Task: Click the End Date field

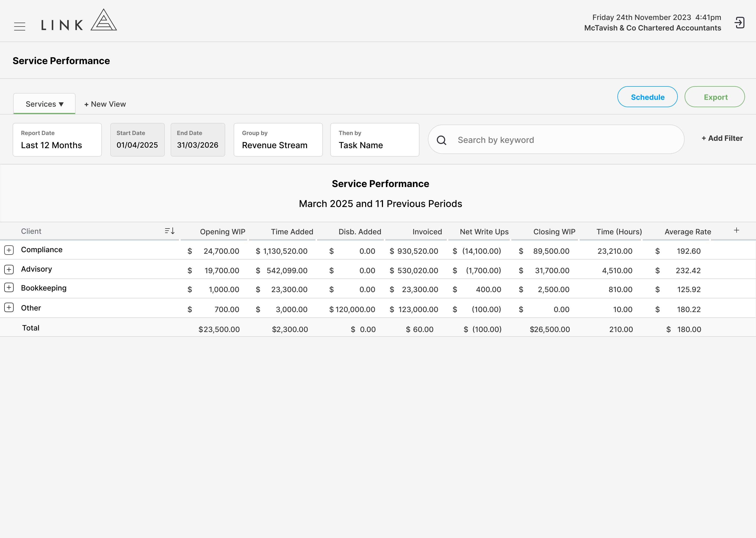Action: (x=198, y=140)
